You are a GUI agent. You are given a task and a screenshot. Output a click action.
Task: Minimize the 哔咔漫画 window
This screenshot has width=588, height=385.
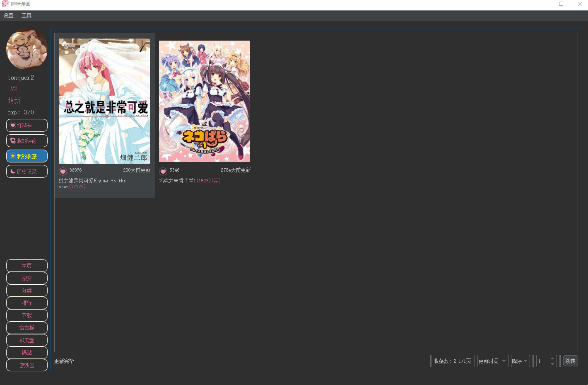pyautogui.click(x=542, y=4)
